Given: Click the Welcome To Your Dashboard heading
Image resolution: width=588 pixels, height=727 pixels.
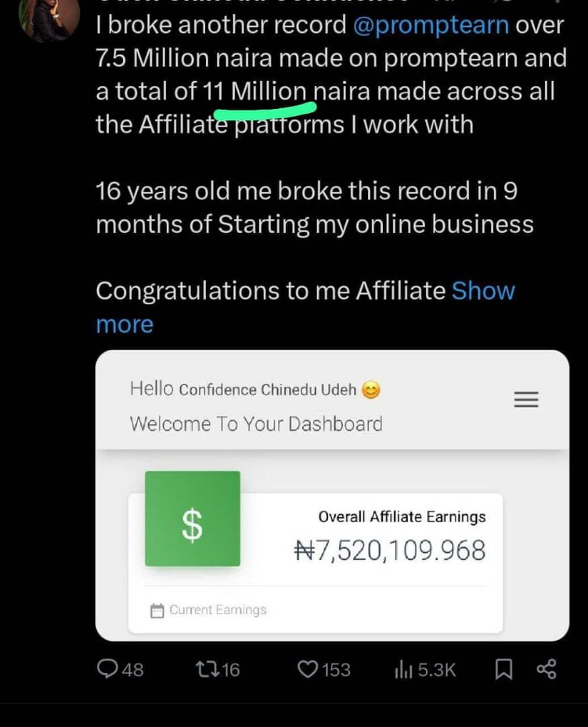Looking at the screenshot, I should coord(256,424).
